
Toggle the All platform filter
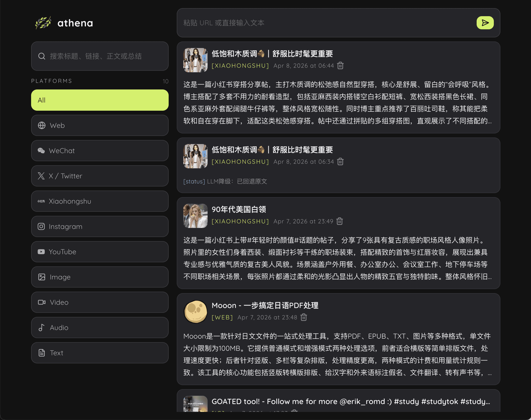tap(100, 100)
